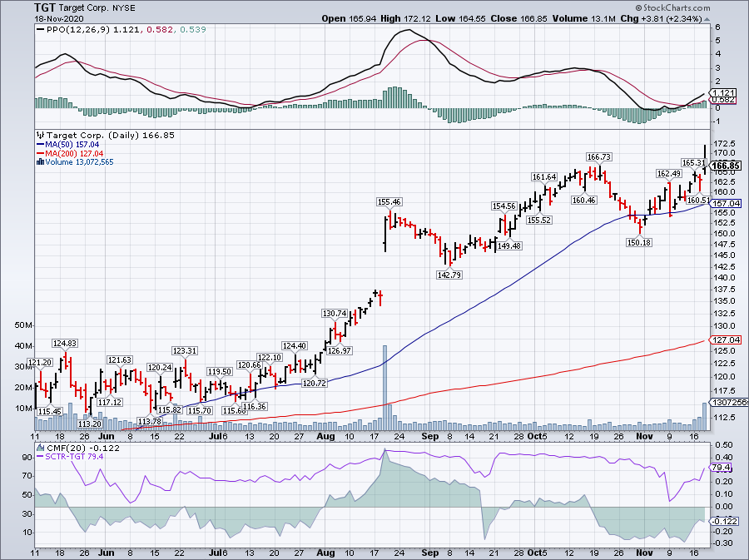Click the date '18-Nov-2020'
The image size is (749, 560).
[x=59, y=19]
